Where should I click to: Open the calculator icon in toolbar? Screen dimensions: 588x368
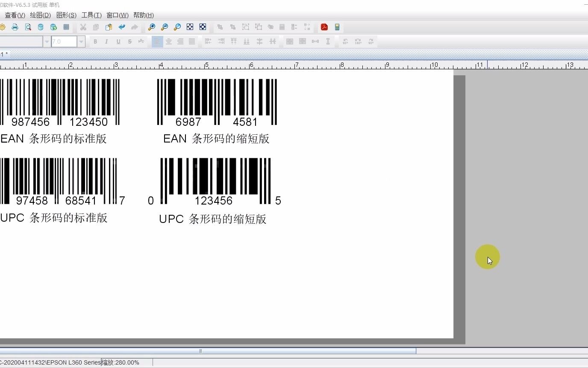point(337,27)
